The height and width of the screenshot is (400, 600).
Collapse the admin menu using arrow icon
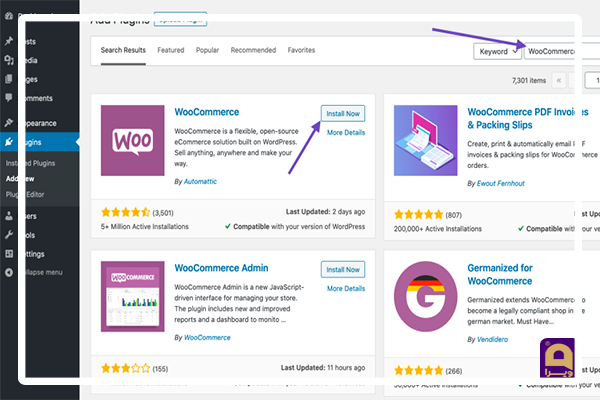9,272
